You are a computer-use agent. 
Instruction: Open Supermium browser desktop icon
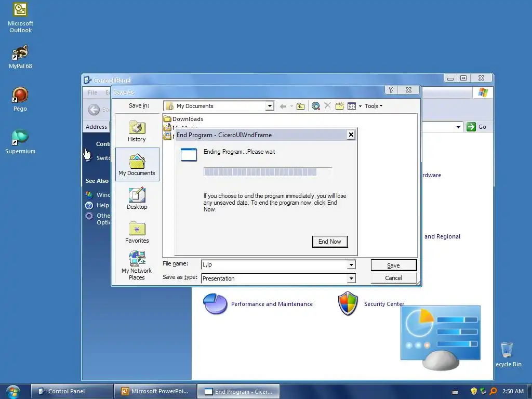pyautogui.click(x=20, y=142)
